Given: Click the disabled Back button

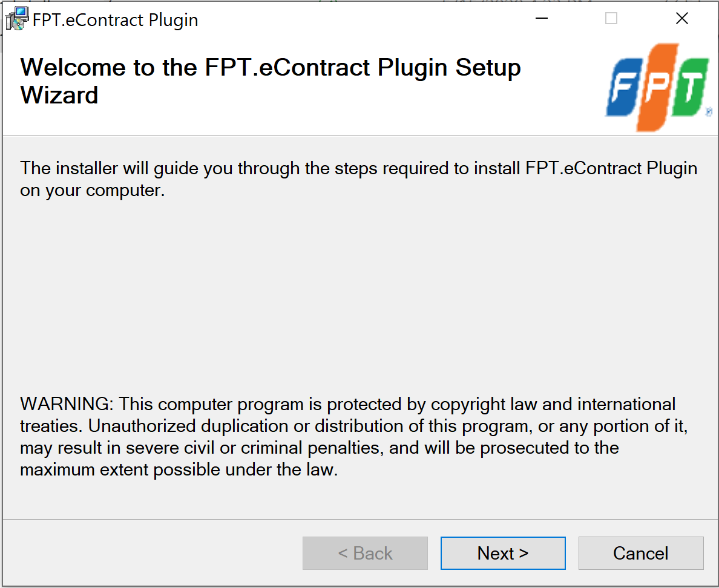Looking at the screenshot, I should click(x=365, y=553).
